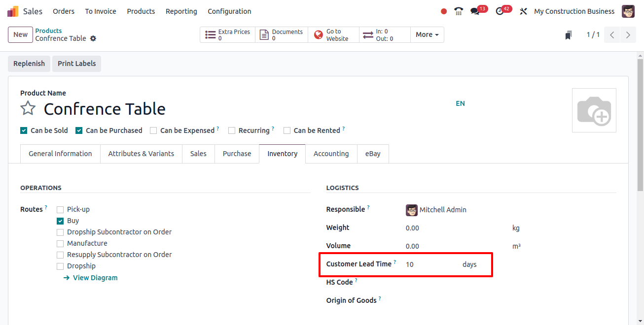Open the activities clock icon

point(500,11)
